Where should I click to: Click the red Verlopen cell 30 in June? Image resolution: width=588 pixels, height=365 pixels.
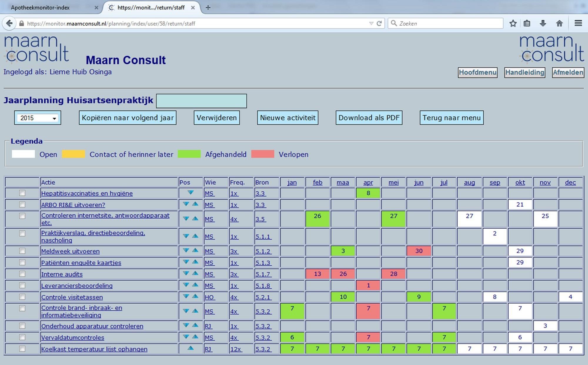click(419, 251)
